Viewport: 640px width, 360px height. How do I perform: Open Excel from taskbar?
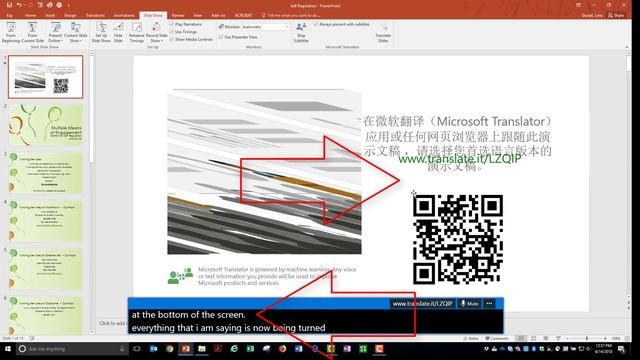click(250, 349)
